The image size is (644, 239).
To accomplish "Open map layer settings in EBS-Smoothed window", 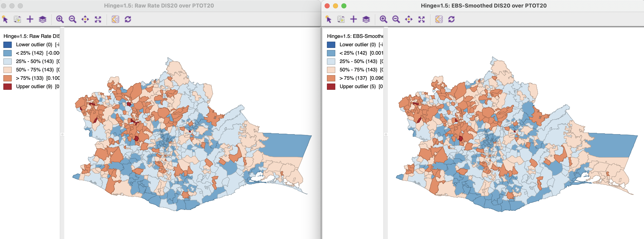I will click(366, 19).
